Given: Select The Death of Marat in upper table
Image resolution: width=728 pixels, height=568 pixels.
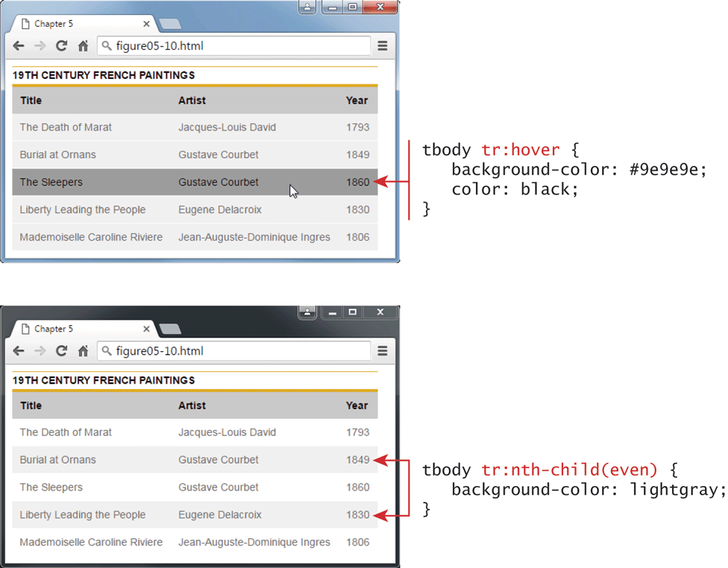Looking at the screenshot, I should (66, 127).
